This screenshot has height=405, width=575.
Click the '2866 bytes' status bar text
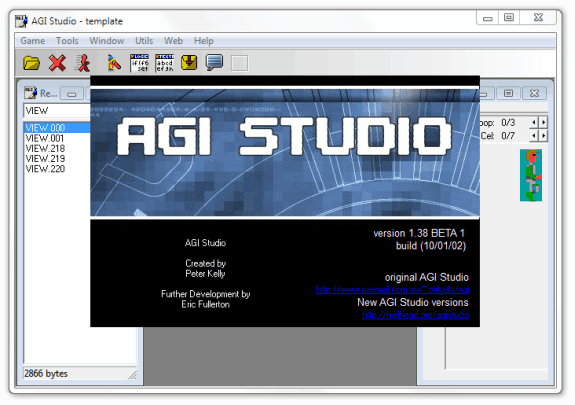click(46, 373)
